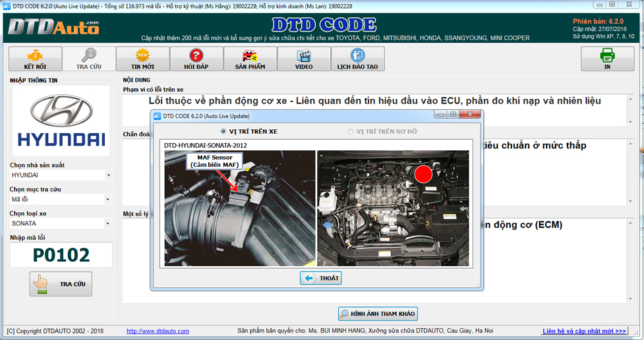This screenshot has height=340, width=644.
Task: Click Liên hệ và cập nhật mới link
Action: [585, 331]
